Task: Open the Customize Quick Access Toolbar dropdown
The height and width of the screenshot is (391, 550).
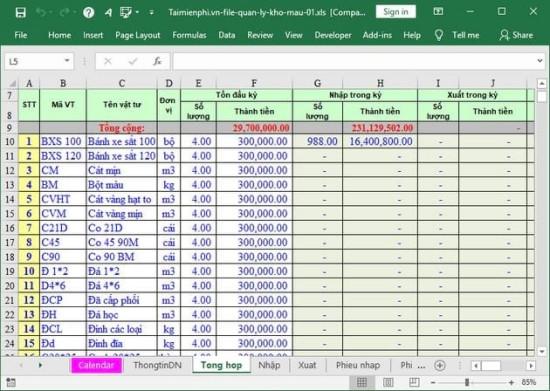Action: (x=152, y=13)
